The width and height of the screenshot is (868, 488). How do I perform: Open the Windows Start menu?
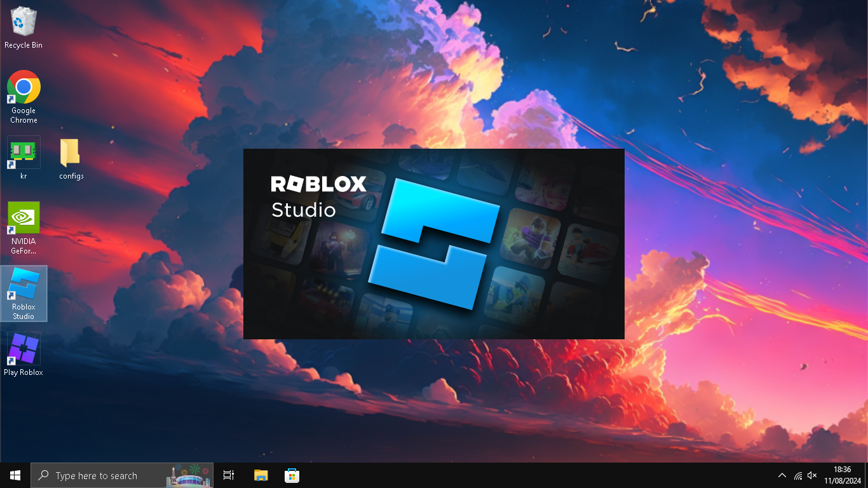coord(15,475)
